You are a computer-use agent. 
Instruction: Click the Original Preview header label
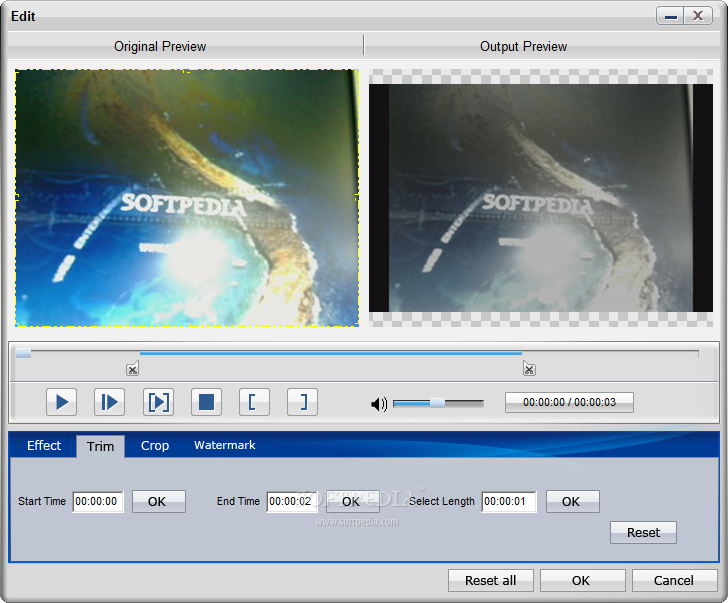pyautogui.click(x=160, y=46)
